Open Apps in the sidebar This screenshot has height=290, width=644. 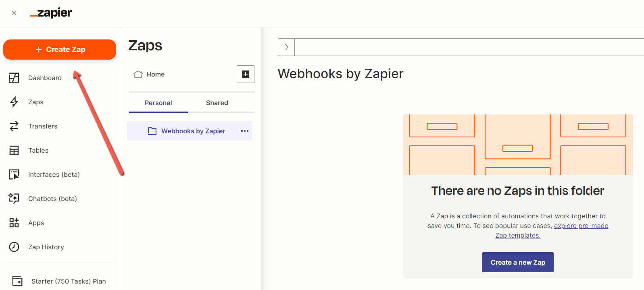click(36, 223)
